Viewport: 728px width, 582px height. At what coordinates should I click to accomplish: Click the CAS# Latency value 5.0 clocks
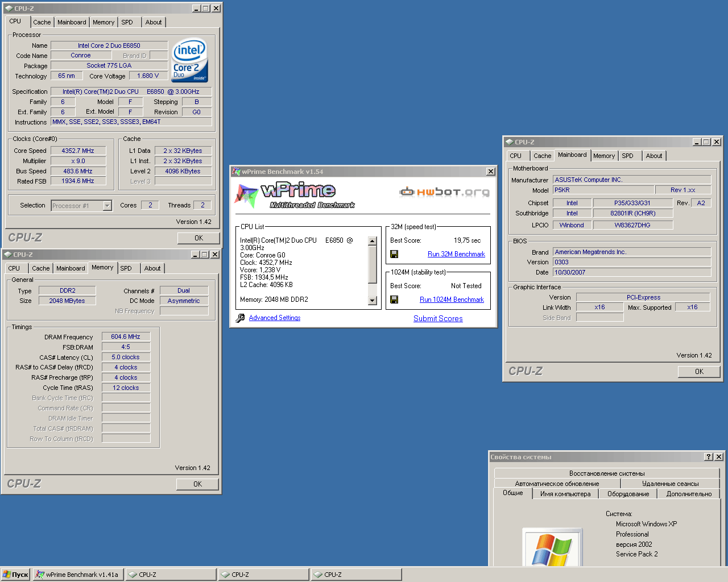pos(126,357)
